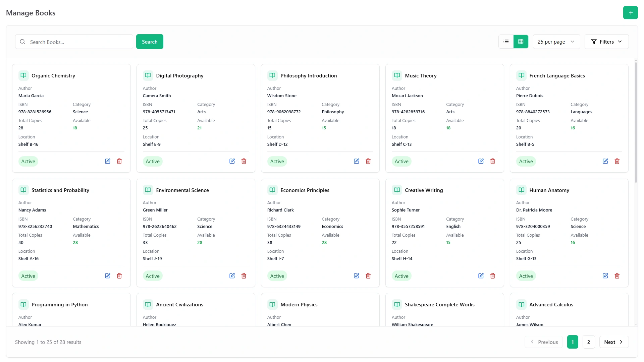Delete the Music Theory book

(x=493, y=161)
